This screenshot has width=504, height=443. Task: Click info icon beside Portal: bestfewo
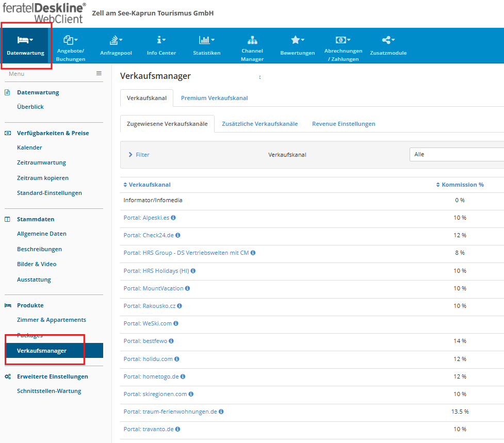tap(171, 341)
